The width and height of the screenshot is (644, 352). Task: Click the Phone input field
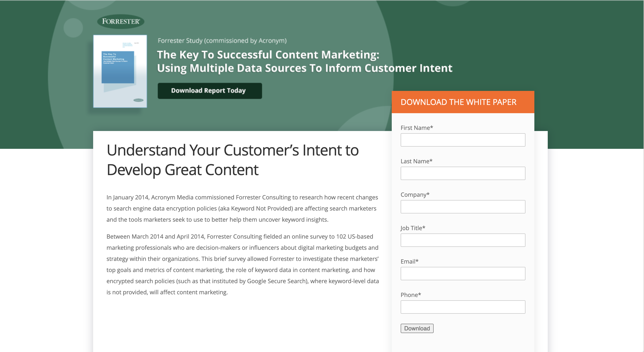462,307
